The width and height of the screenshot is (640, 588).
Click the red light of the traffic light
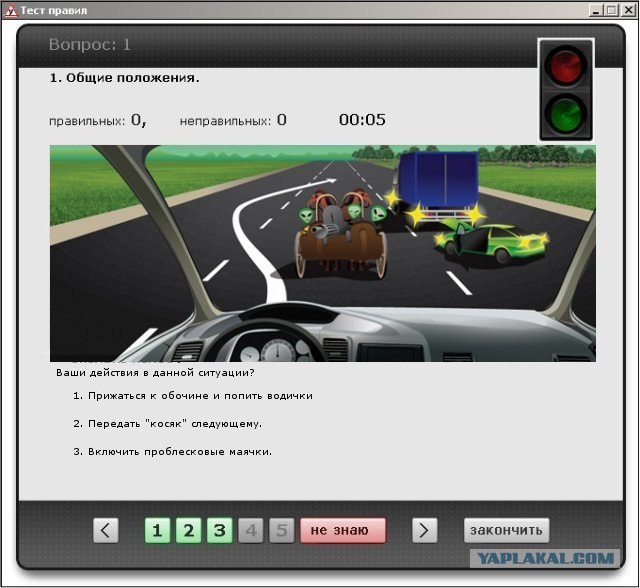566,68
